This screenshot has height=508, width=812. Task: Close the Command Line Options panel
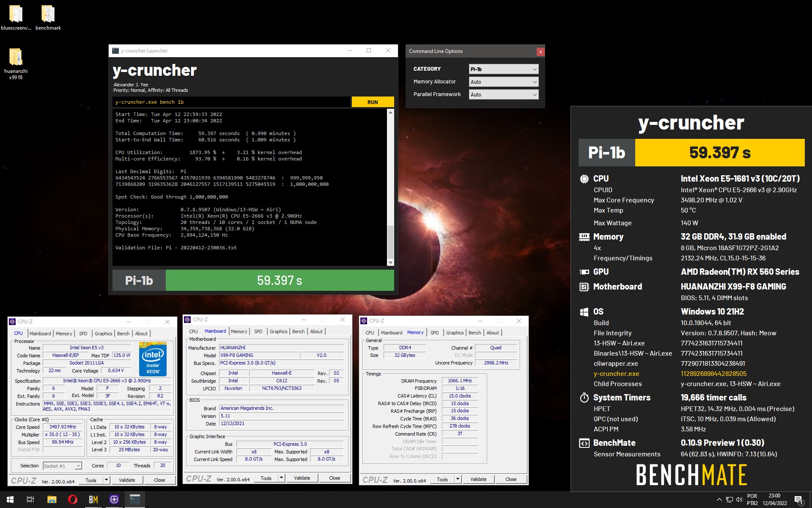click(540, 51)
